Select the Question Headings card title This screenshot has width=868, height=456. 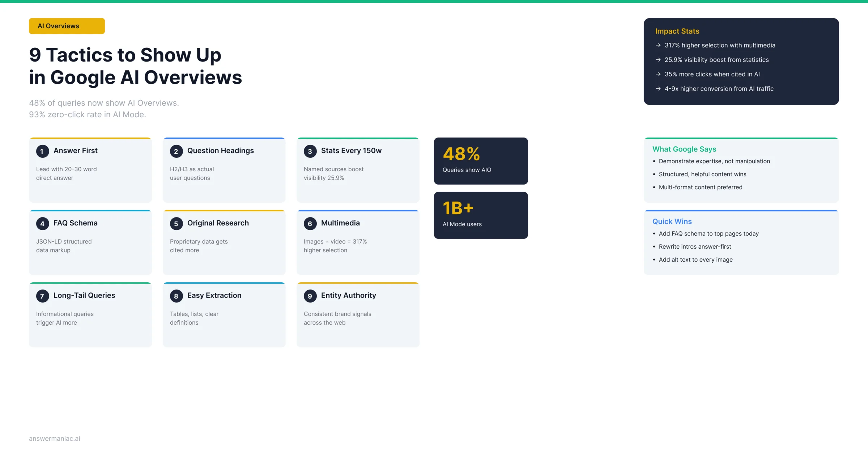tap(221, 151)
